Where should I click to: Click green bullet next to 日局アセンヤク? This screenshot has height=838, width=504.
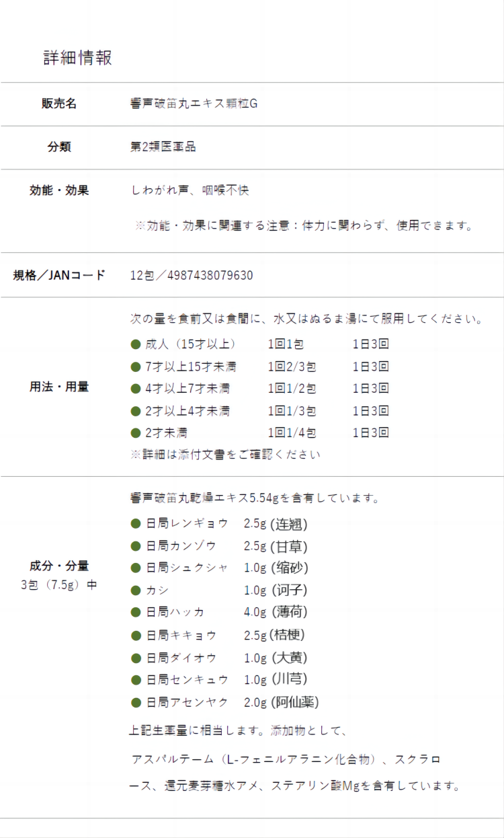point(135,703)
